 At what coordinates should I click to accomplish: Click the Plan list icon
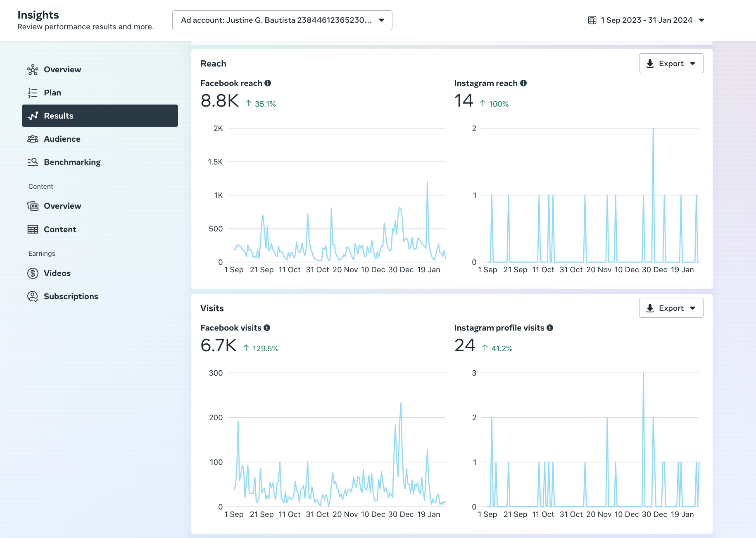pos(33,93)
